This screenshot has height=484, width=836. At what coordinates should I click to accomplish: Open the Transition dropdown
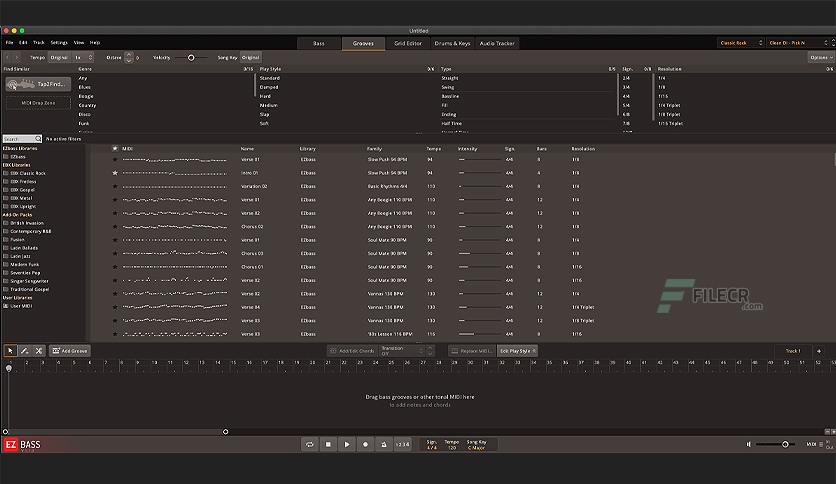pyautogui.click(x=401, y=351)
